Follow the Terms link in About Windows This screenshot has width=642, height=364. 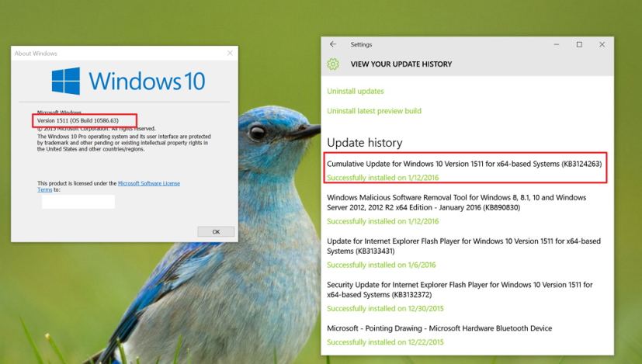44,189
